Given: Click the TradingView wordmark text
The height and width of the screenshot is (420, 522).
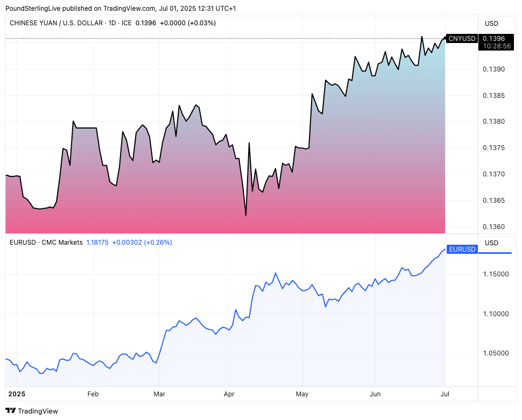Looking at the screenshot, I should 38,411.
